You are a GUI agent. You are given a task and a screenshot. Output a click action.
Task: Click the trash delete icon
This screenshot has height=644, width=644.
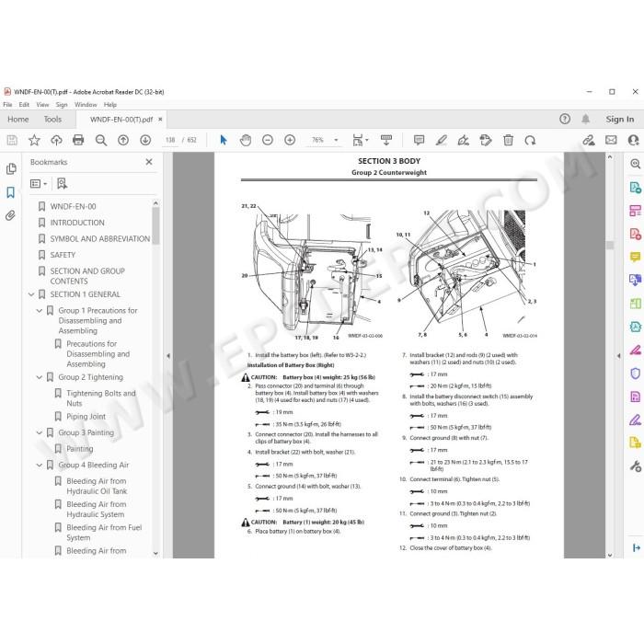(x=508, y=140)
